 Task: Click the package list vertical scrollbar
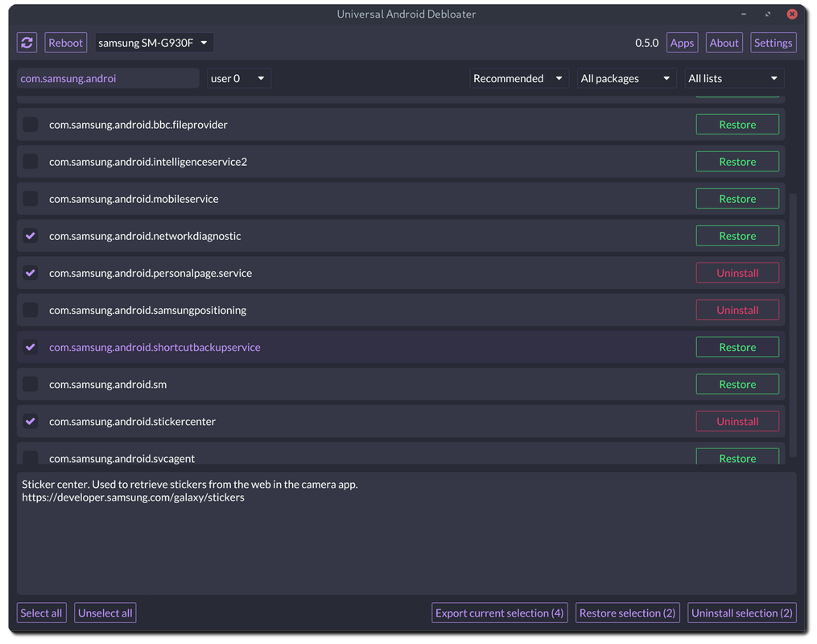coord(793,325)
